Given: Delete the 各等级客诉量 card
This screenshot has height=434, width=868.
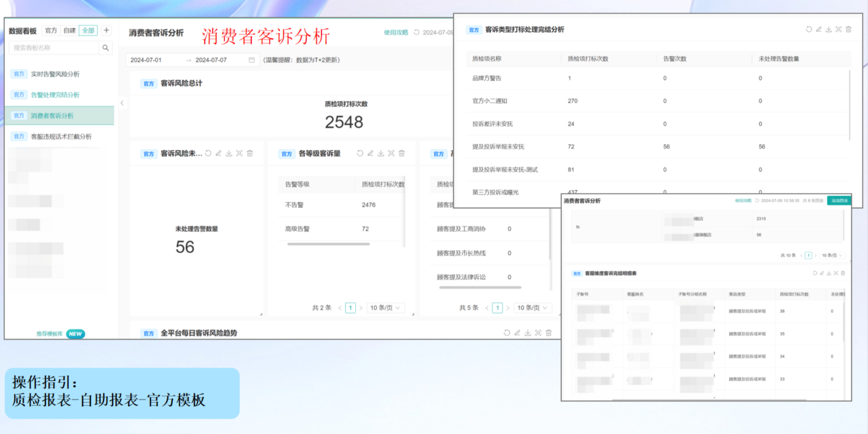Looking at the screenshot, I should 402,153.
